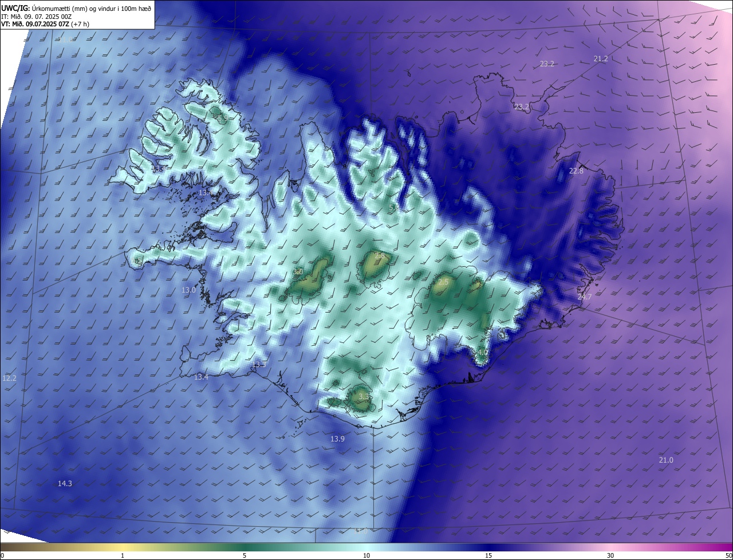Click the colorbar label 10
Screen dimensions: 733x560
click(366, 555)
